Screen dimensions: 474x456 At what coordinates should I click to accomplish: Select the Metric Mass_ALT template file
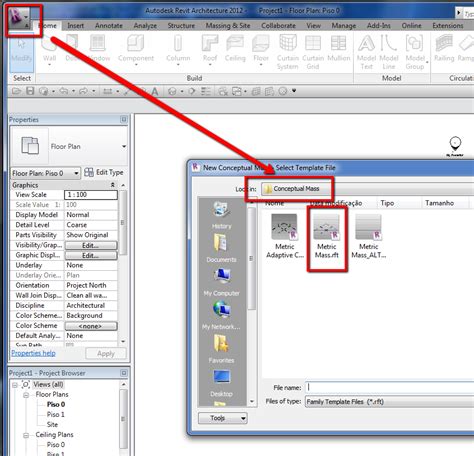click(x=369, y=237)
